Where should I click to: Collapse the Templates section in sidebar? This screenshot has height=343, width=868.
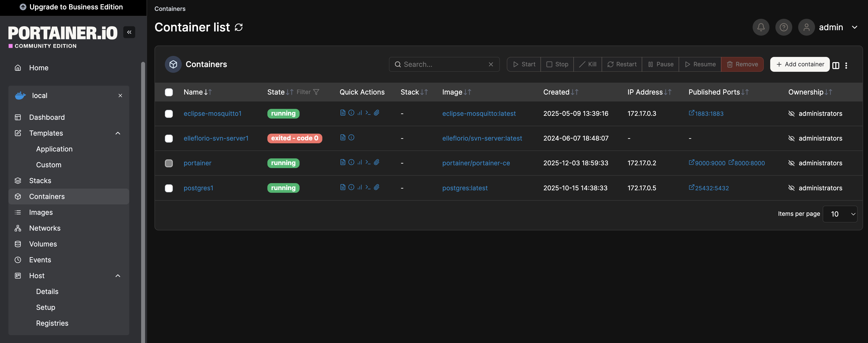[x=118, y=133]
